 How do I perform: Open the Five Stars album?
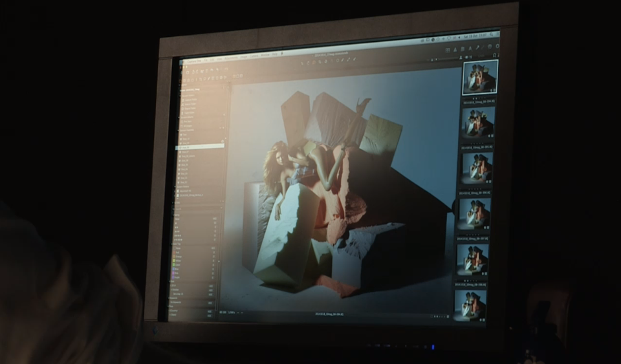tap(187, 122)
